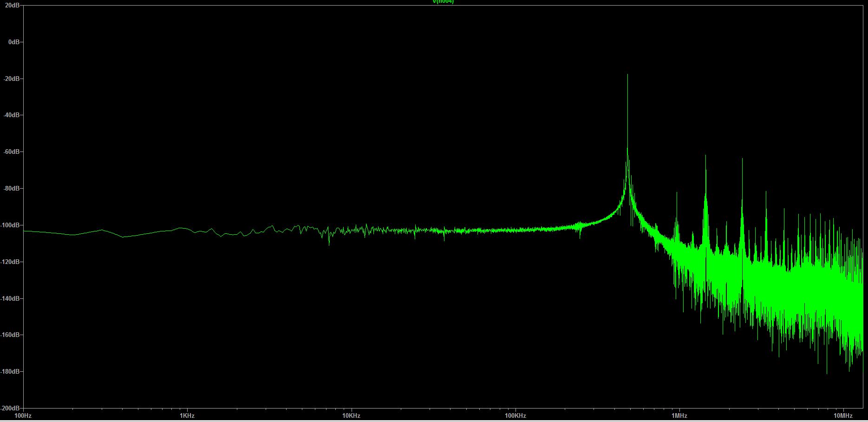Screen dimensions: 868x422
Task: Click the 100Hz frequency axis label
Action: point(23,416)
